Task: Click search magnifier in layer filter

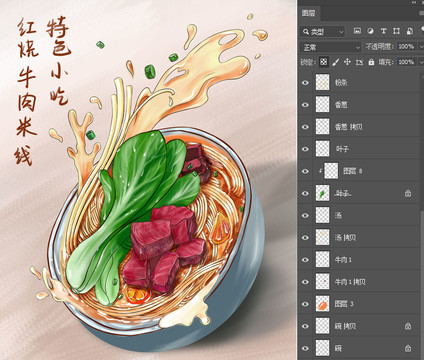Action: (x=305, y=32)
